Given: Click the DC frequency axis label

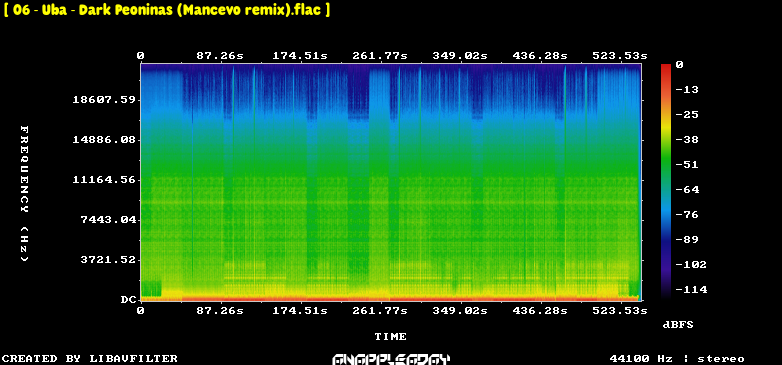Looking at the screenshot, I should click(128, 300).
